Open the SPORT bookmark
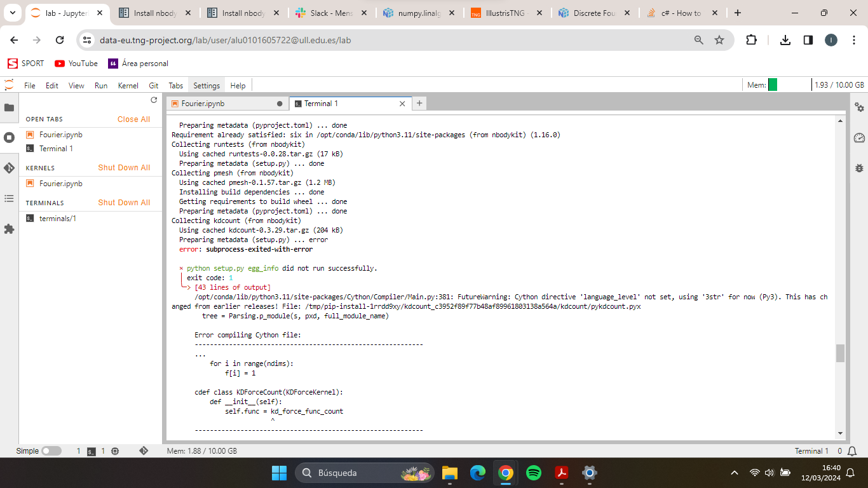Viewport: 868px width, 488px height. (26, 64)
